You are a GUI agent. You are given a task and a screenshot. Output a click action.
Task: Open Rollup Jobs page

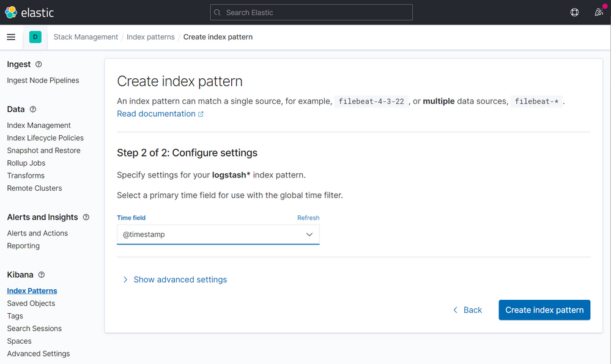tap(26, 163)
